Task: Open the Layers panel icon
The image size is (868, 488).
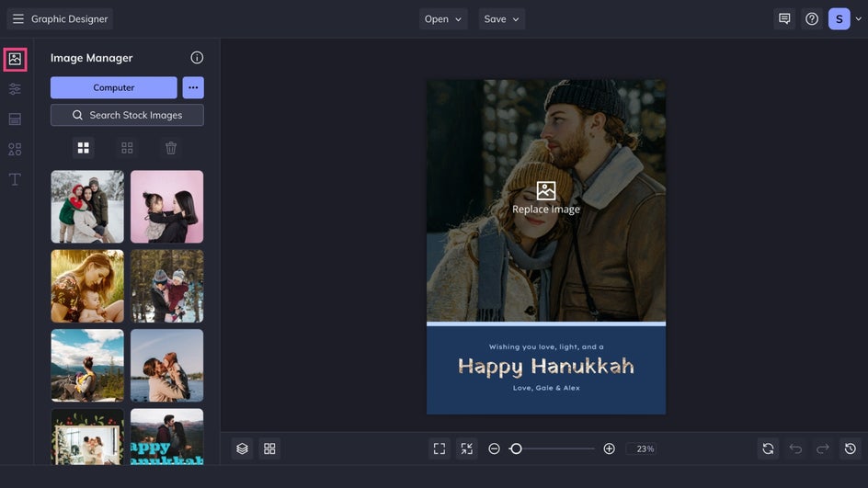Action: [x=242, y=448]
